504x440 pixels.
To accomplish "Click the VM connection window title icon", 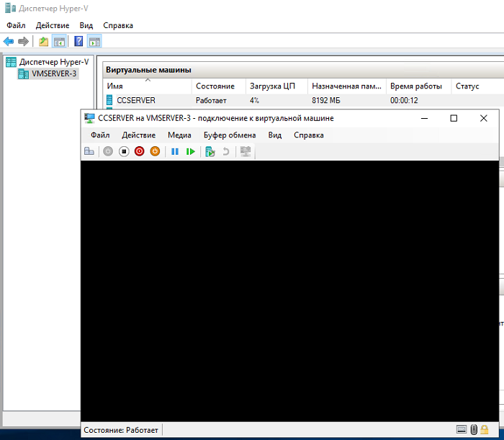I will pos(89,118).
